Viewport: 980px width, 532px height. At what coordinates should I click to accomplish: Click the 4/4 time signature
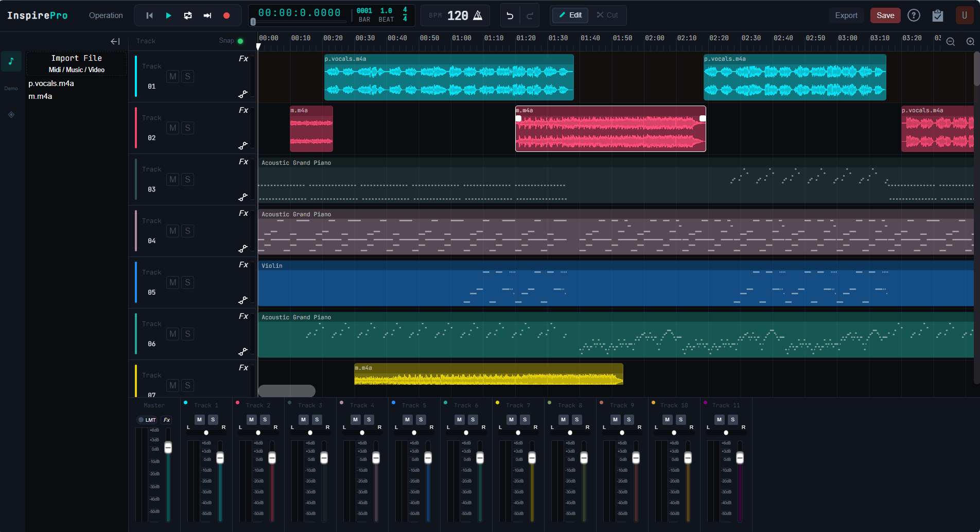click(x=405, y=14)
